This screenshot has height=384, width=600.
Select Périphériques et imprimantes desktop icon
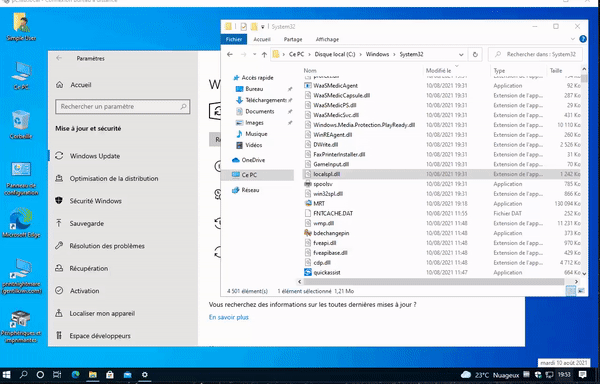21,326
